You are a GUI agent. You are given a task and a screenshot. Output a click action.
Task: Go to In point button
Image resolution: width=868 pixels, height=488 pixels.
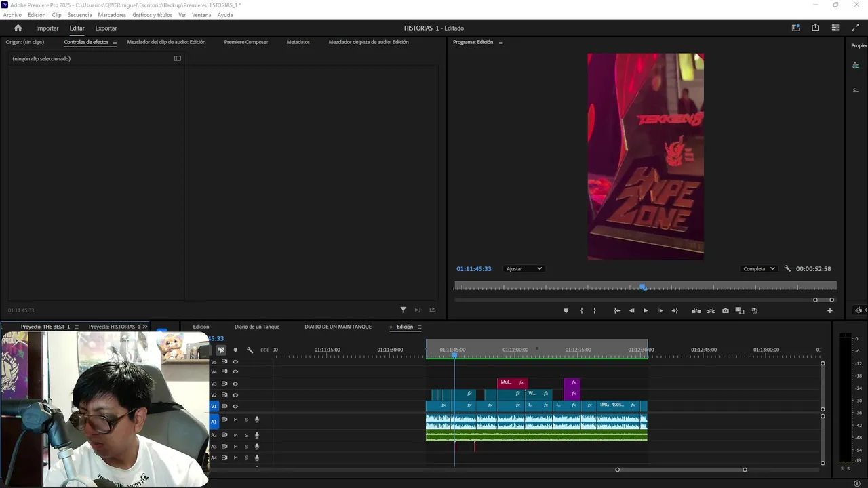617,310
